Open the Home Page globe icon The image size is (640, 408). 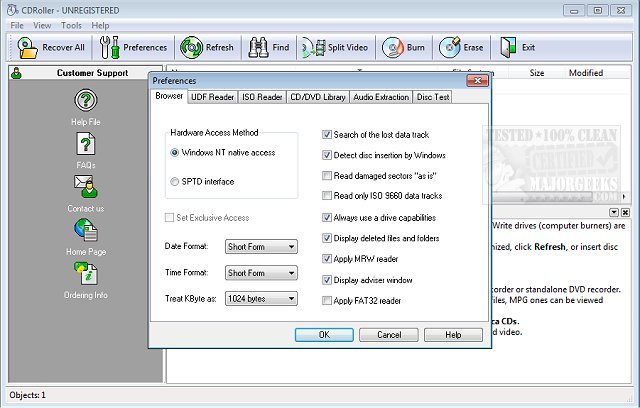(x=86, y=230)
